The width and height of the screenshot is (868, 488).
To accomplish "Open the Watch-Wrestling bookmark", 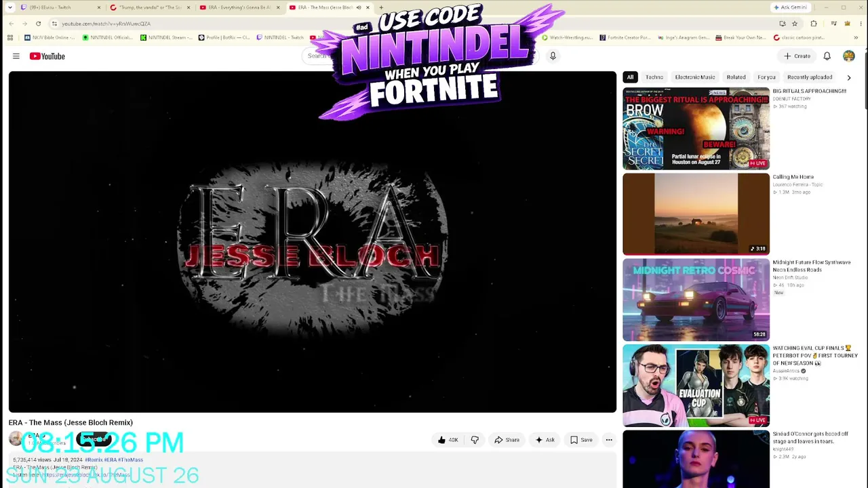I will click(x=566, y=37).
